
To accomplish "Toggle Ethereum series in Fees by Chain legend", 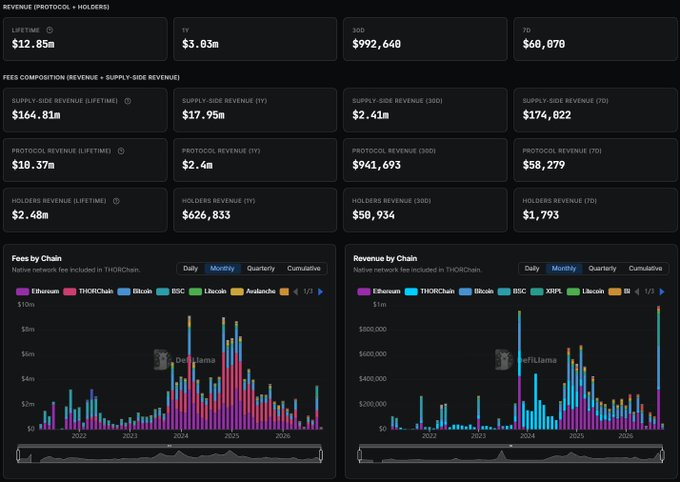I will click(38, 291).
